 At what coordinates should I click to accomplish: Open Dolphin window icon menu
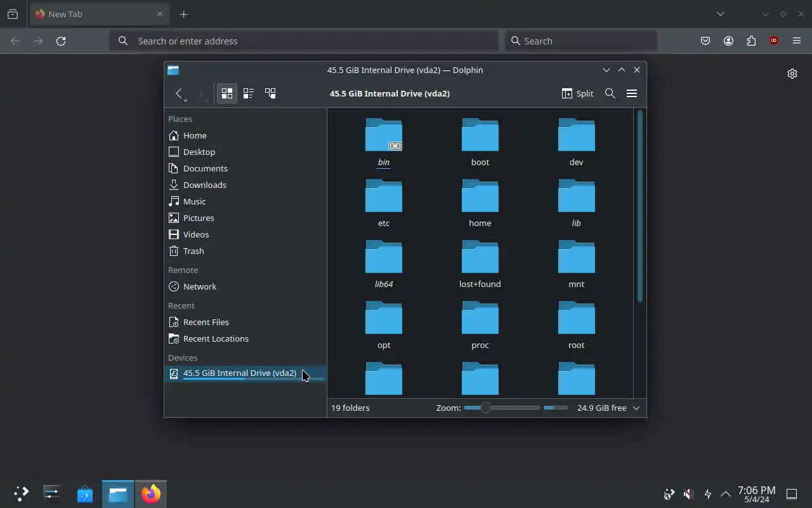pyautogui.click(x=173, y=70)
